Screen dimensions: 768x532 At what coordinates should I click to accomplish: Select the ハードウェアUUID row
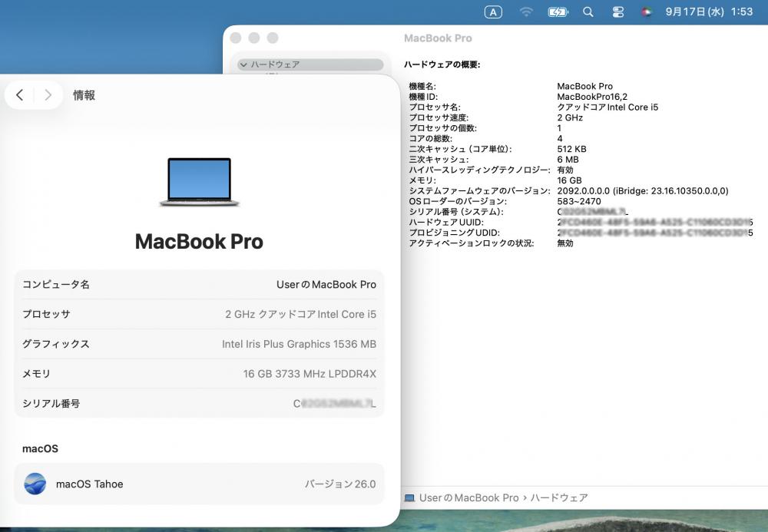[x=581, y=222]
